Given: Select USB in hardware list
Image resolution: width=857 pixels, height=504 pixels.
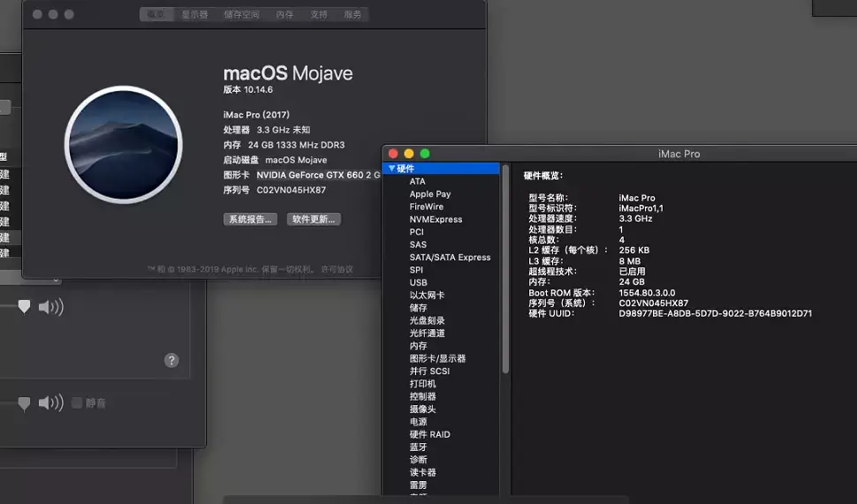Looking at the screenshot, I should [418, 282].
